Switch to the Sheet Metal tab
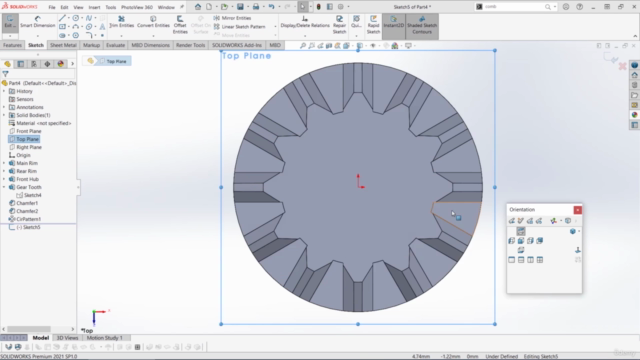 point(63,45)
